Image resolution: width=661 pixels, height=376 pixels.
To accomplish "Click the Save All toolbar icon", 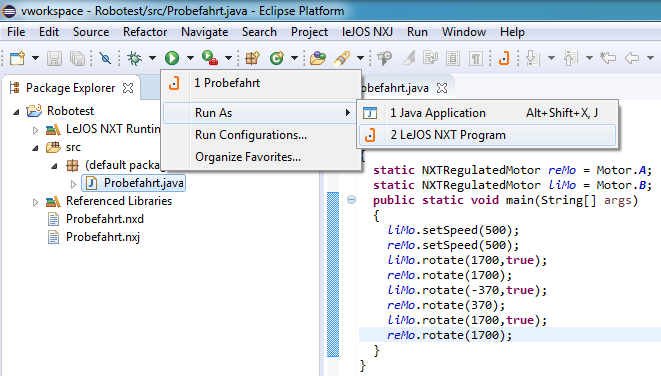I will click(78, 58).
